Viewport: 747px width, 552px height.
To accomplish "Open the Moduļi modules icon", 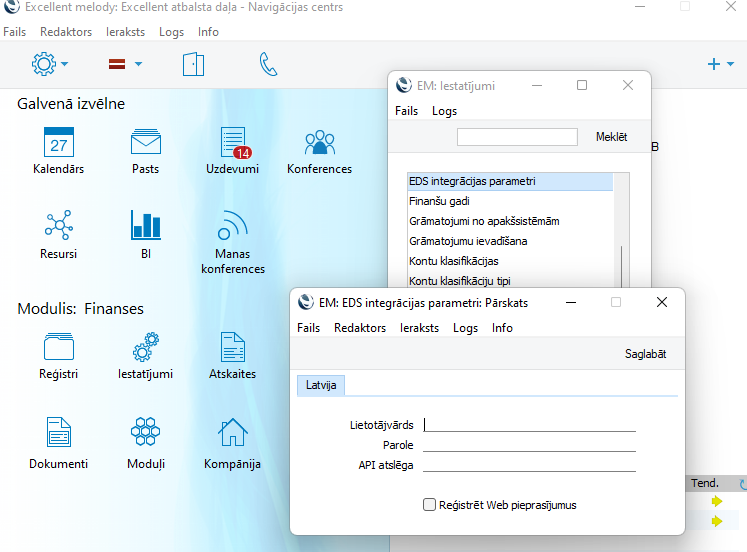I will pyautogui.click(x=146, y=432).
